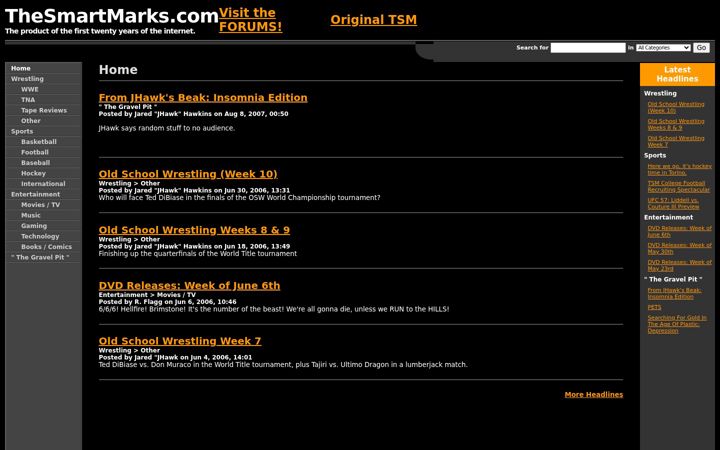Open Other under Wrestling in left navigation
The image size is (720, 450).
tap(31, 121)
